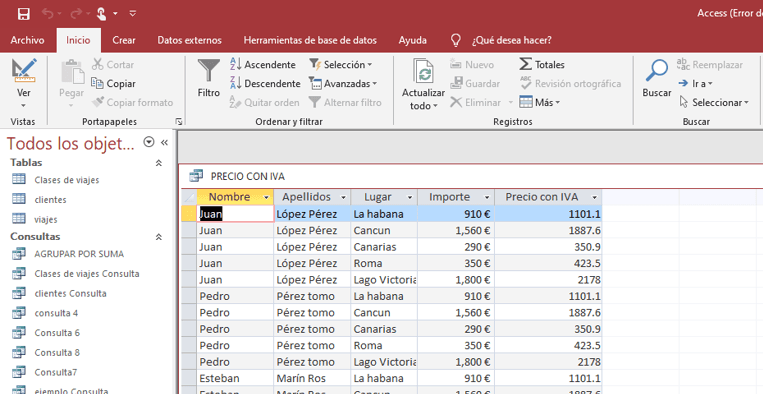Collapse navigation pane with double chevron
The height and width of the screenshot is (394, 763).
point(164,142)
